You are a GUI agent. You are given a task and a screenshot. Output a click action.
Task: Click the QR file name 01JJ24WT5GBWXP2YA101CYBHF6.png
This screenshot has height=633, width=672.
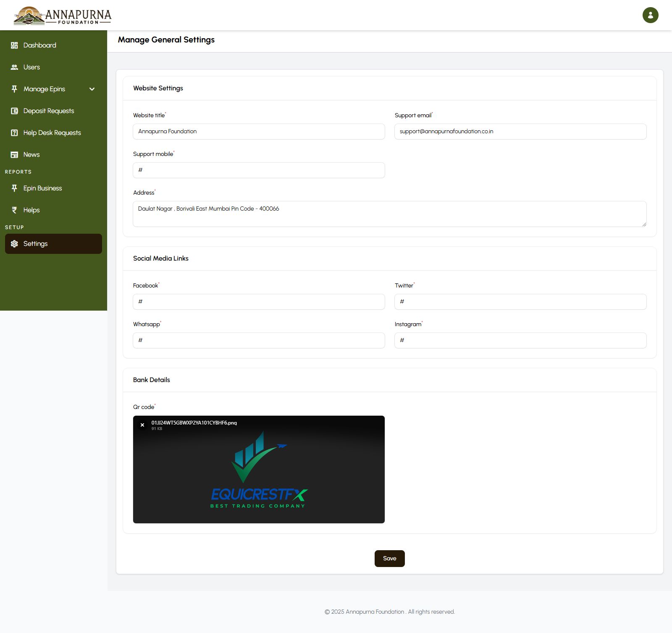(194, 423)
